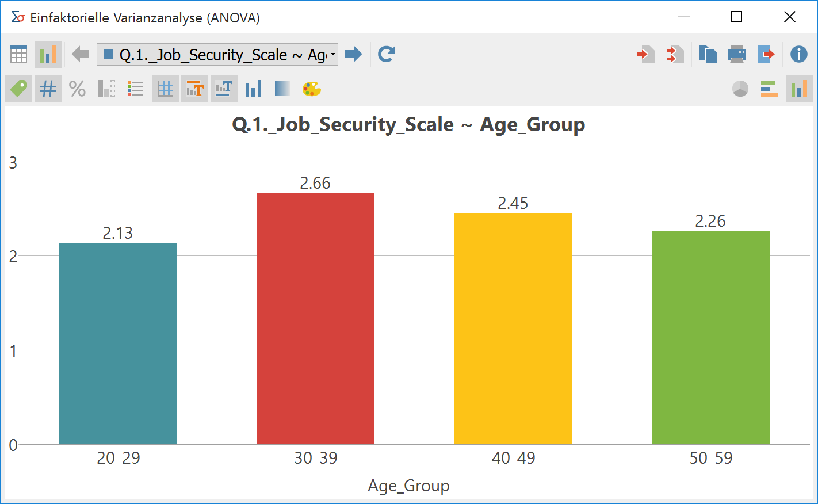Toggle absolute values with the # icon
This screenshot has height=504, width=818.
48,89
